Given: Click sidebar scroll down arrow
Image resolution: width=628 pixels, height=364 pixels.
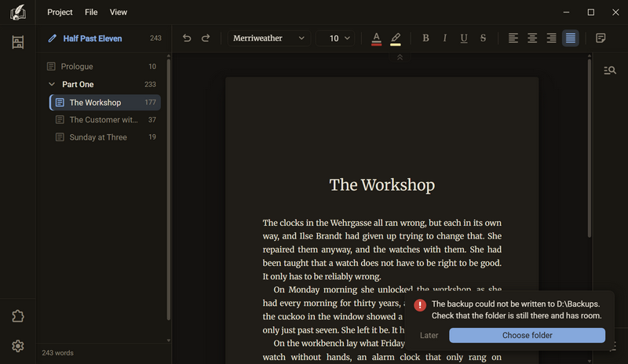Looking at the screenshot, I should tap(168, 340).
